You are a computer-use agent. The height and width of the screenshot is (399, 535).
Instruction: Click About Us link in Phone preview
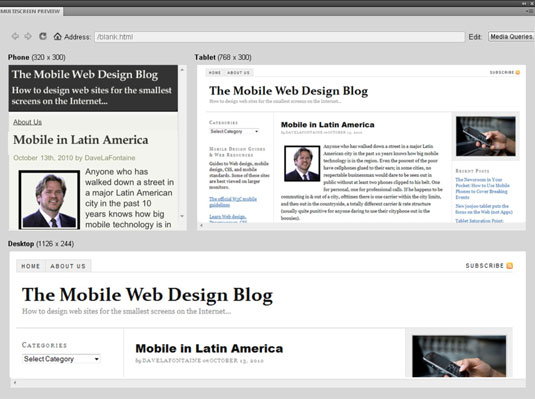pyautogui.click(x=27, y=122)
